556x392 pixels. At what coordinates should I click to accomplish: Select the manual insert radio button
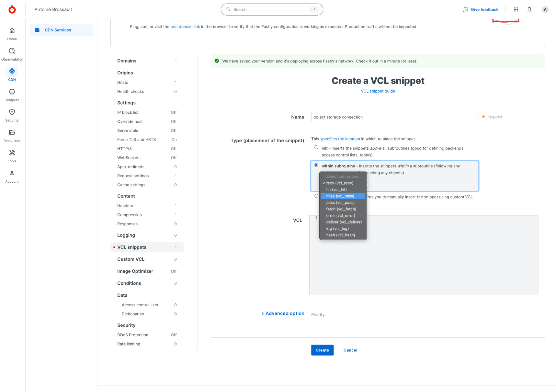tap(316, 196)
